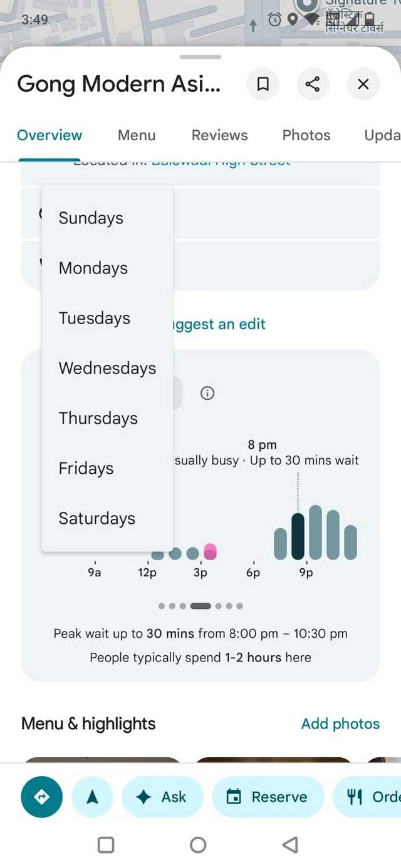
Task: Pick Saturdays from the day menu
Action: [x=97, y=518]
